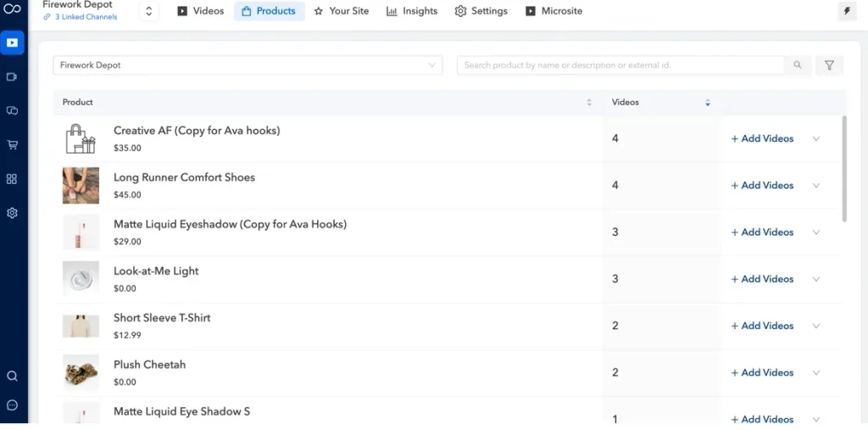
Task: Expand the Short Sleeve T-Shirt row chevron
Action: coord(816,327)
